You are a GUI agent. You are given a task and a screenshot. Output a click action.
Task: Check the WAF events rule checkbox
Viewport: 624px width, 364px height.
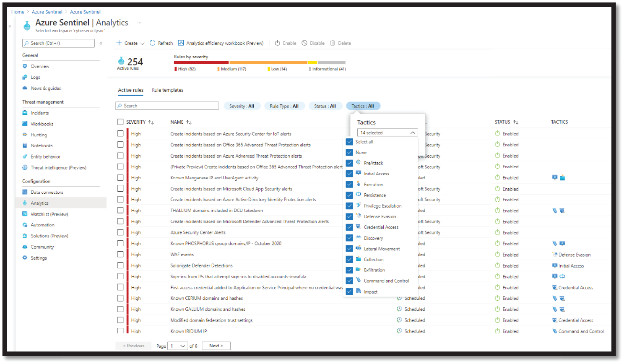tap(120, 254)
